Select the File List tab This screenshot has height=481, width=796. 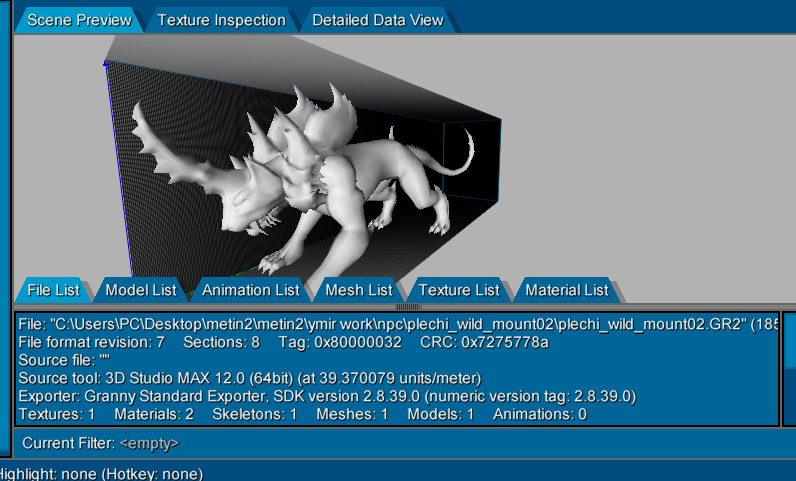click(x=53, y=290)
